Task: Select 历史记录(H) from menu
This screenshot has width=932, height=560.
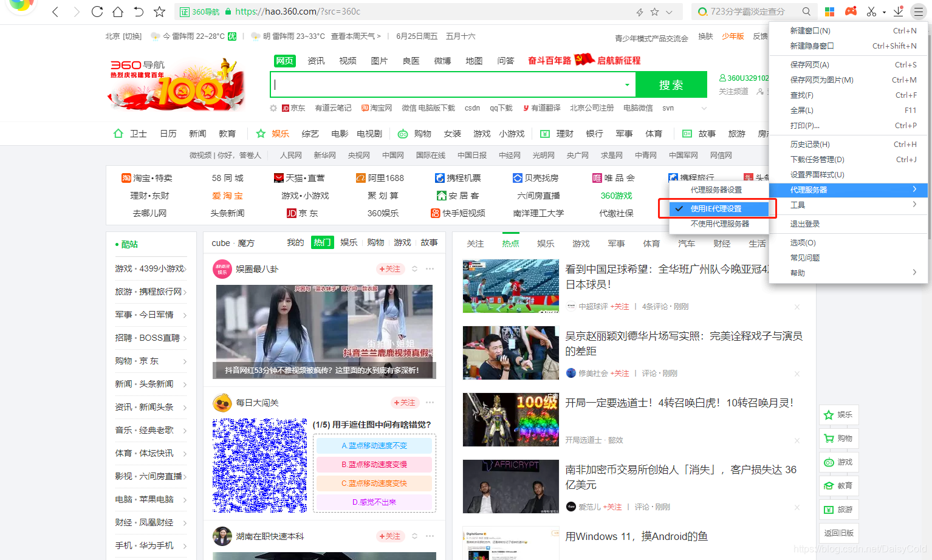Action: click(848, 144)
